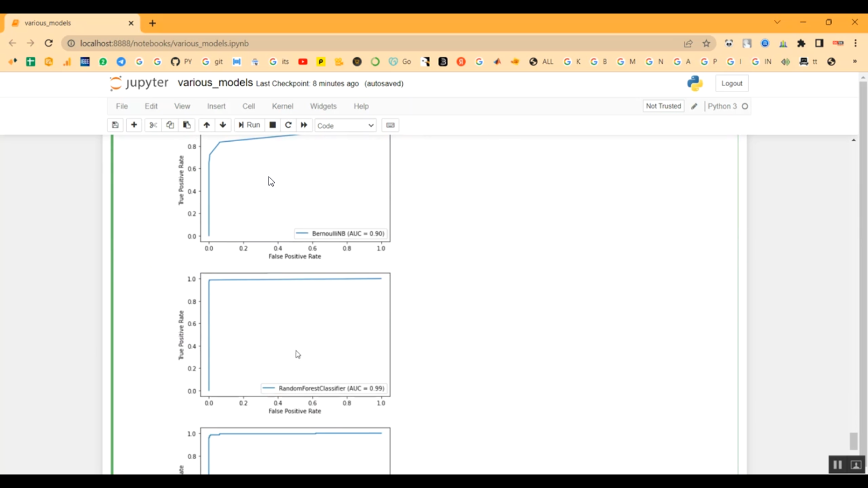Expand the browser tab search chevron
The height and width of the screenshot is (488, 868).
(x=777, y=23)
